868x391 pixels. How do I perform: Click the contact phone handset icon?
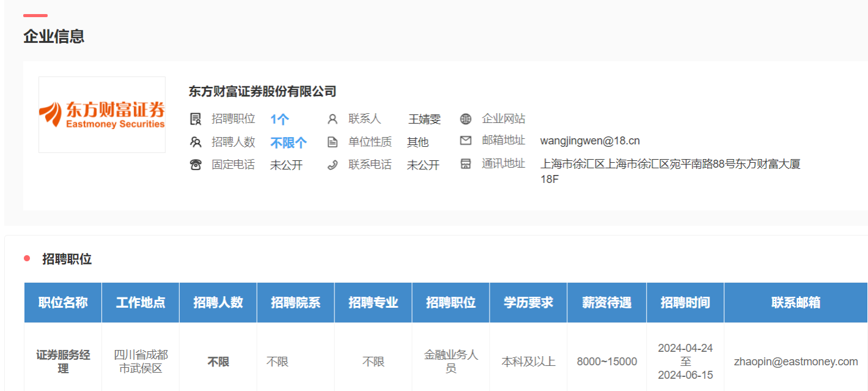tap(333, 165)
